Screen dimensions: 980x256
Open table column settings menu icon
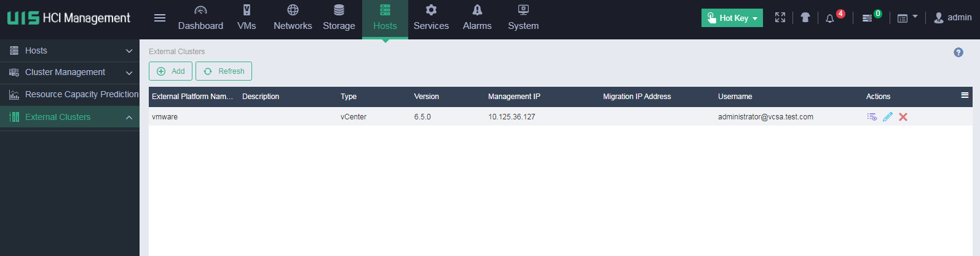965,95
